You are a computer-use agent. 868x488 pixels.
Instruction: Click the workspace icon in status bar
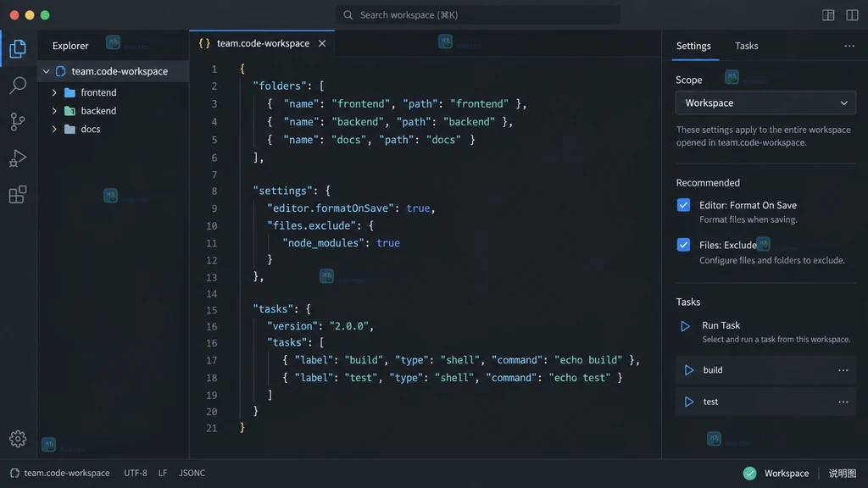(15, 473)
